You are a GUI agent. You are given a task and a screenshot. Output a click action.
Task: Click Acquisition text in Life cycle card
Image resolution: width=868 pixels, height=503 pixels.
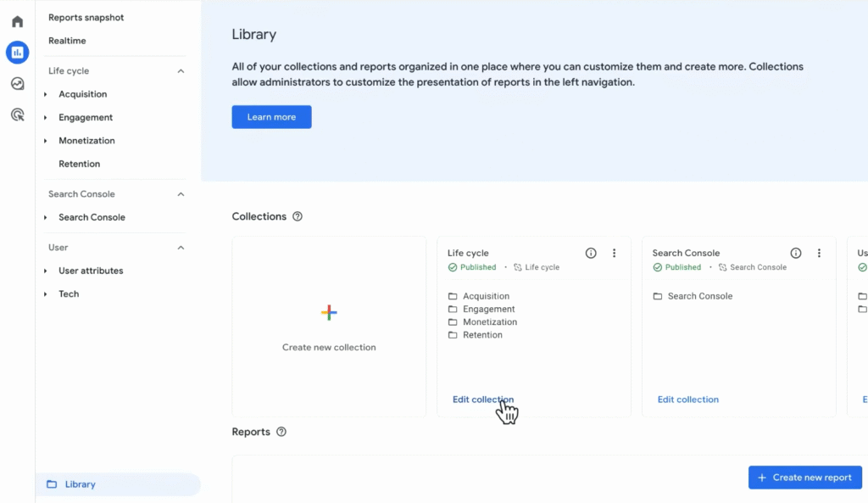tap(486, 296)
